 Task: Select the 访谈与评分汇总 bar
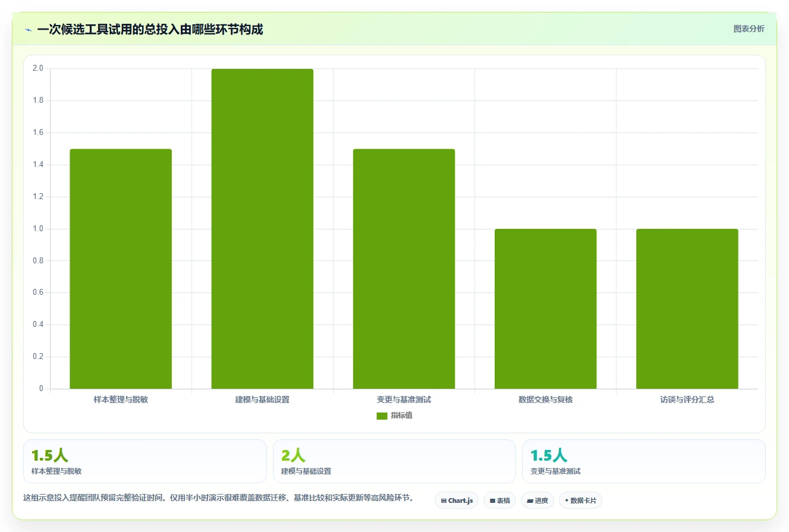point(687,309)
